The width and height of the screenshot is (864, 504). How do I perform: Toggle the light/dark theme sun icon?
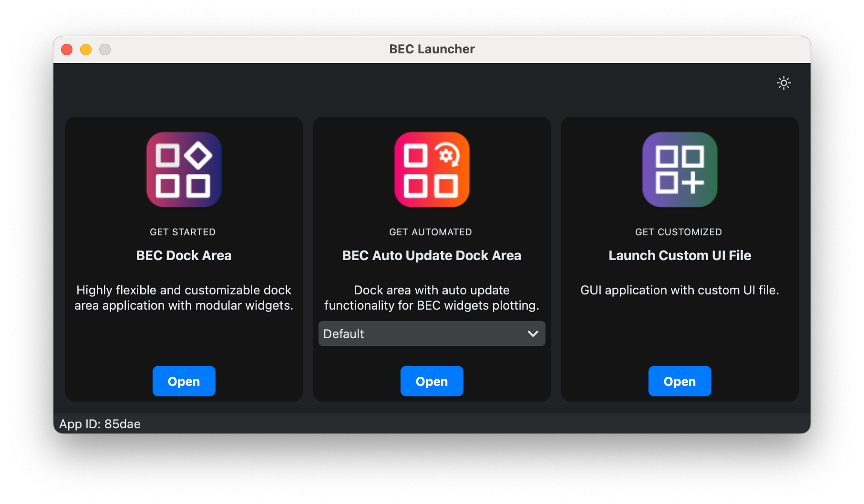(x=783, y=83)
